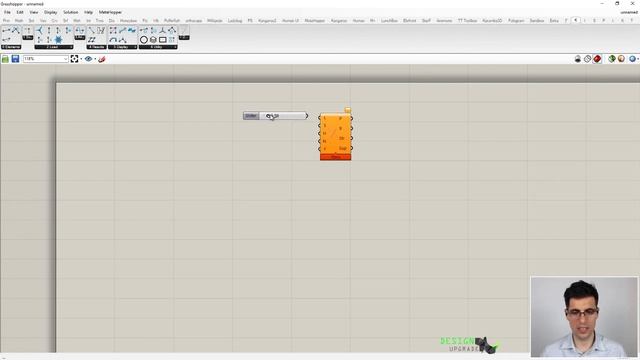Click the circle icon in the ribbon

pos(144,40)
